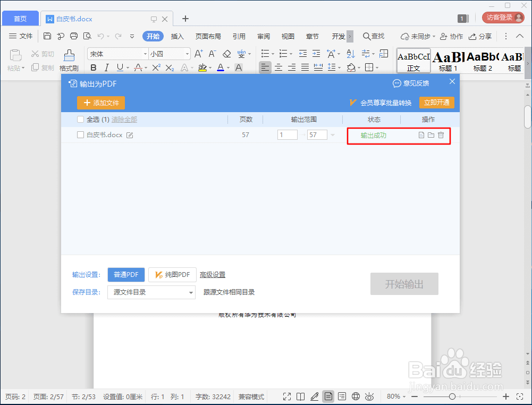Viewport: 532px width, 405px height.
Task: Tick the checkbox beside 白皮书.docx
Action: 80,135
